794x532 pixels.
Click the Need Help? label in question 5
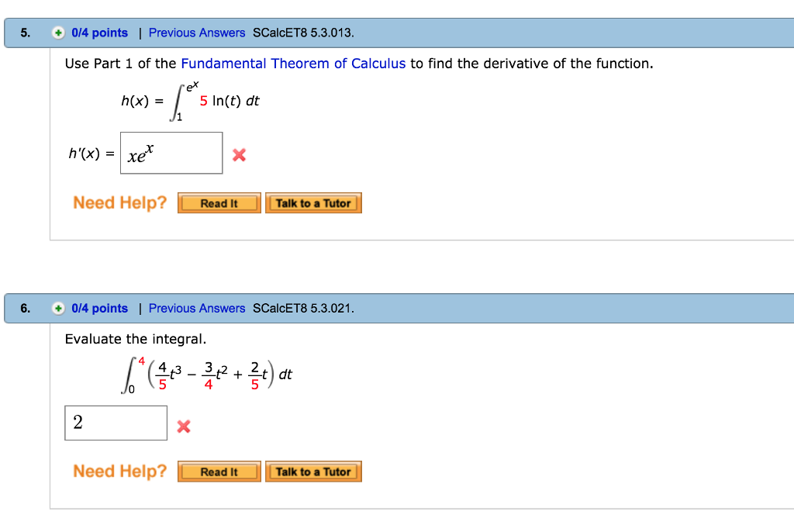[119, 202]
